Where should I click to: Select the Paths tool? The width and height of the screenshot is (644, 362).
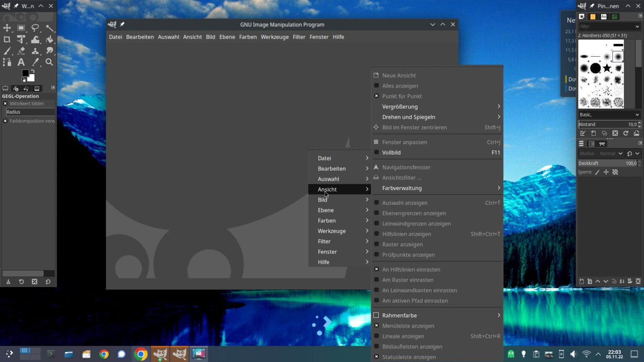7,62
